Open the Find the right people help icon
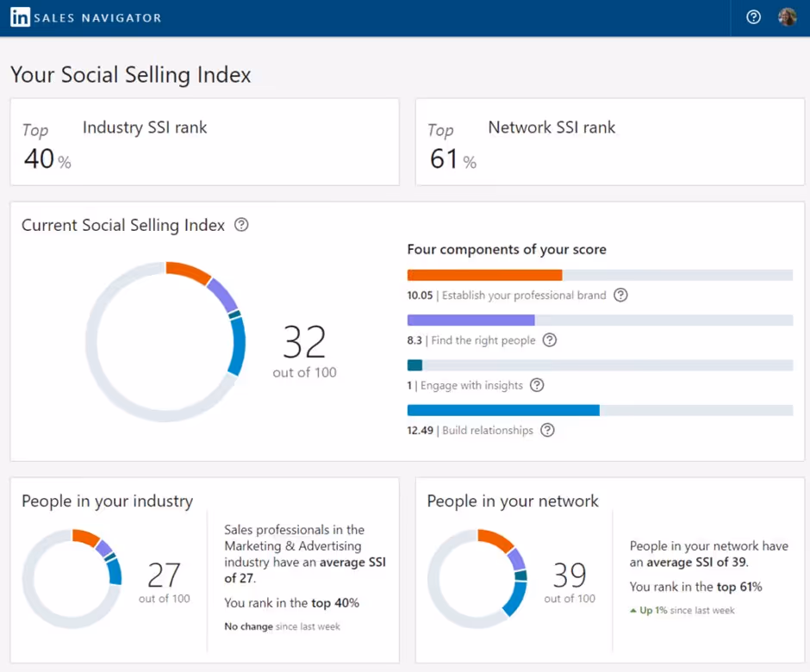Viewport: 810px width, 672px height. tap(549, 340)
